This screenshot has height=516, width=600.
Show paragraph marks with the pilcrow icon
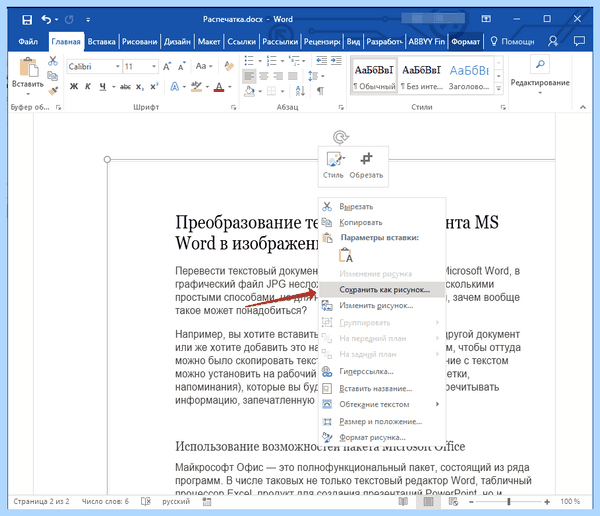pos(320,91)
